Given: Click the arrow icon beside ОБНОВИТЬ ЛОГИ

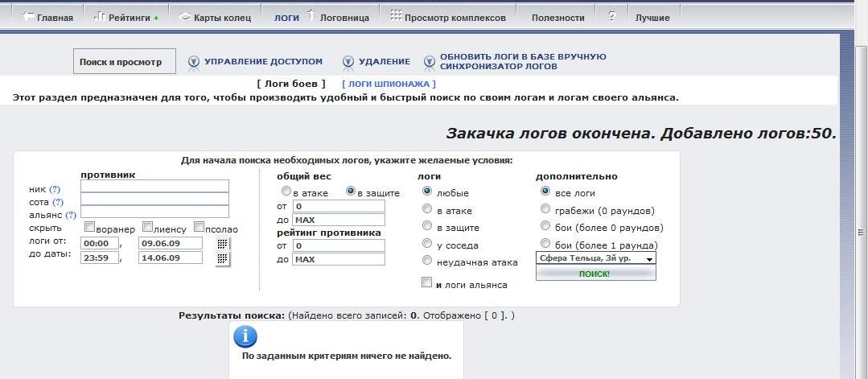Looking at the screenshot, I should [x=430, y=61].
